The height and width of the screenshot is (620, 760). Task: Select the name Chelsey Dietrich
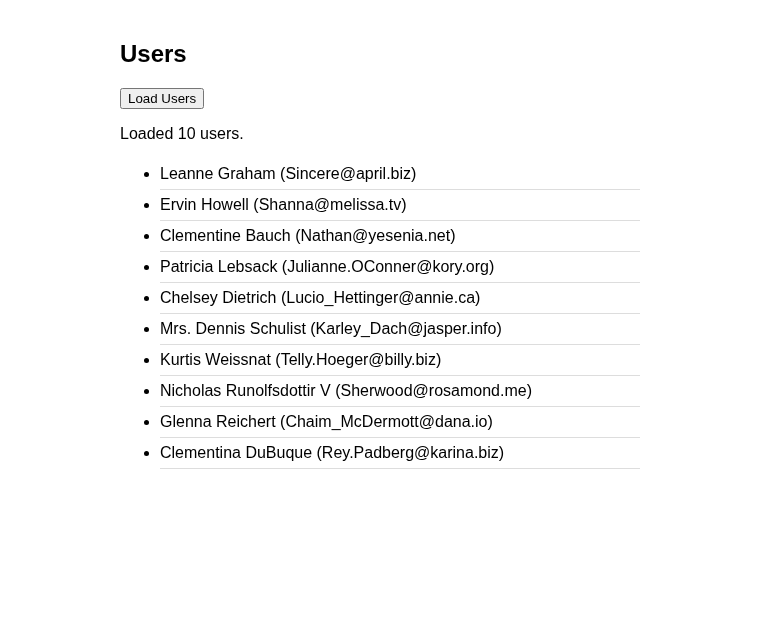tap(218, 298)
